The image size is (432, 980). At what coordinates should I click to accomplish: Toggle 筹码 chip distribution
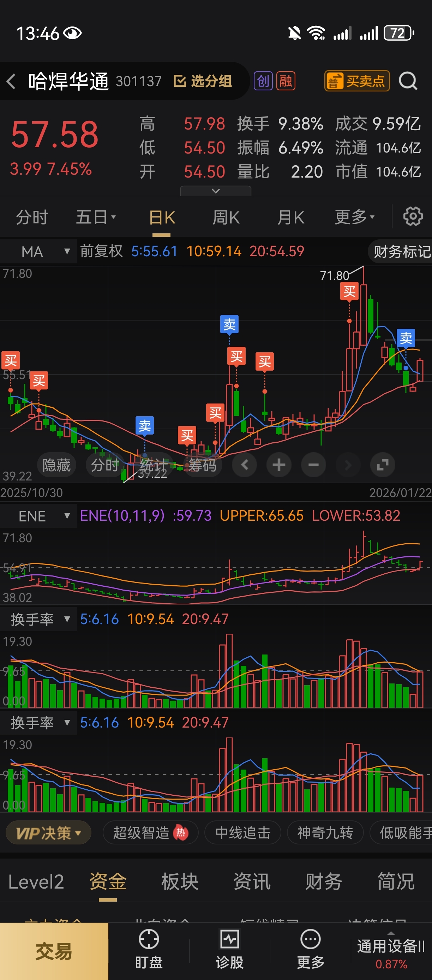point(202,465)
